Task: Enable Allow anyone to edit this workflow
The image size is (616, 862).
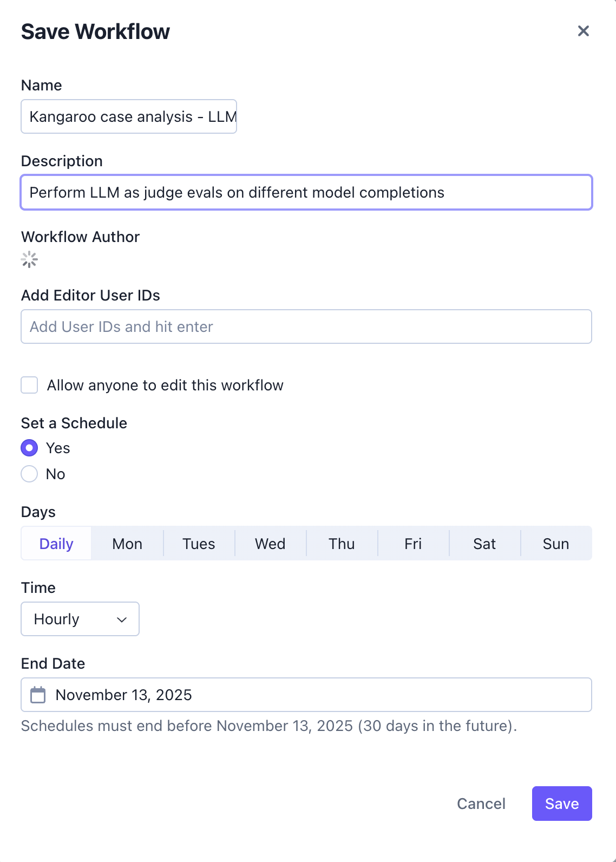Action: (29, 385)
